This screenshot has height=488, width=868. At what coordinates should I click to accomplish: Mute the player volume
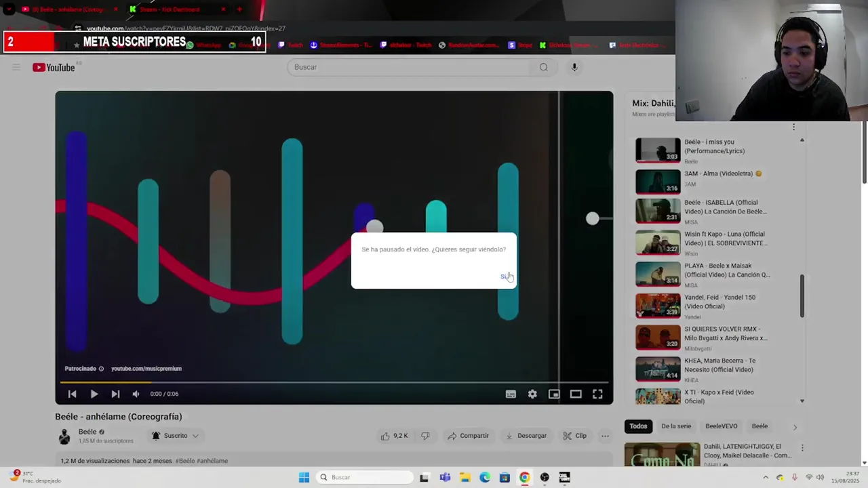click(136, 394)
